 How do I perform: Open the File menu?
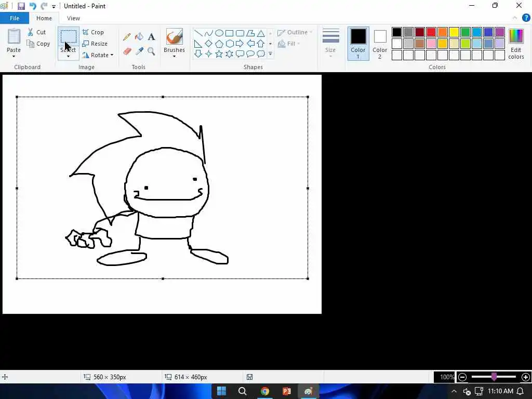(x=15, y=18)
